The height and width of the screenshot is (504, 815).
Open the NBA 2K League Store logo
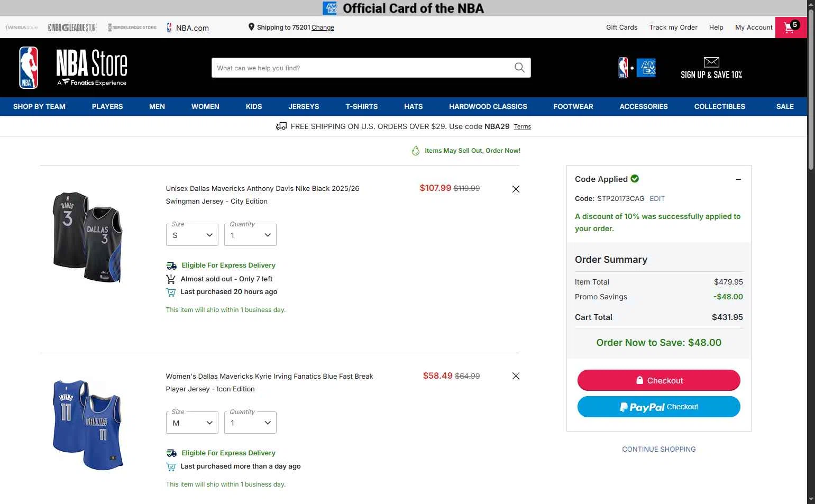click(x=132, y=28)
